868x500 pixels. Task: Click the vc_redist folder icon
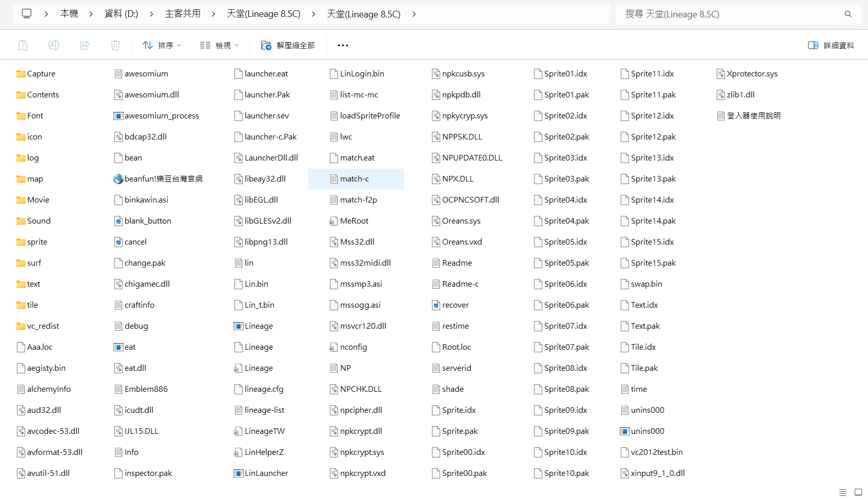click(21, 326)
